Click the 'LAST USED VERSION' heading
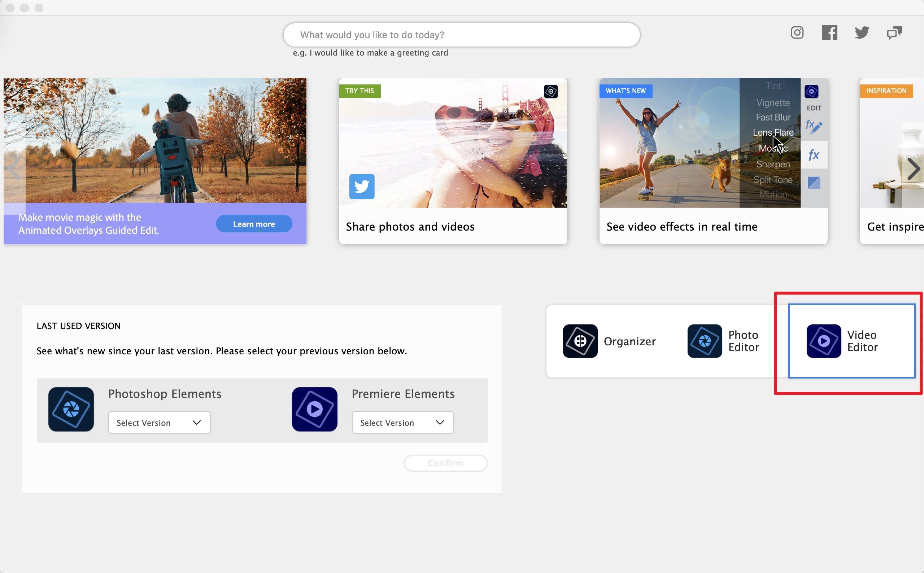 point(78,326)
